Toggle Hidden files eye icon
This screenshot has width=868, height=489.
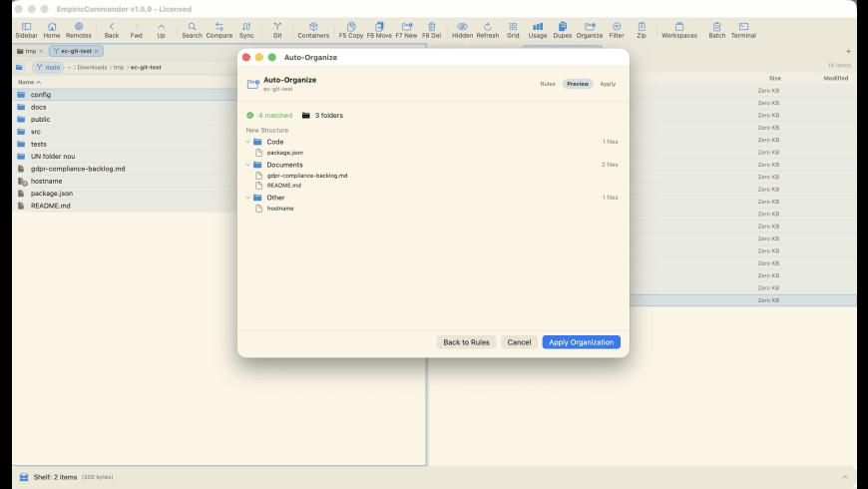(462, 31)
